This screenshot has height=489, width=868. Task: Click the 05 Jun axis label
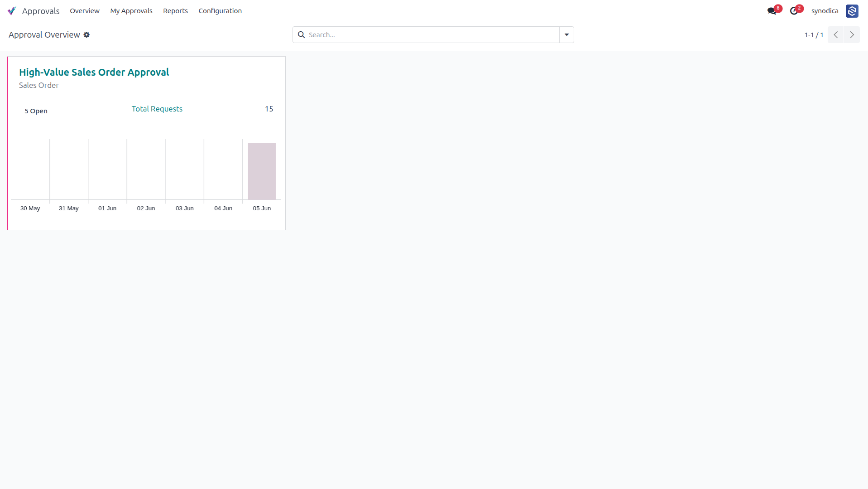coord(262,208)
